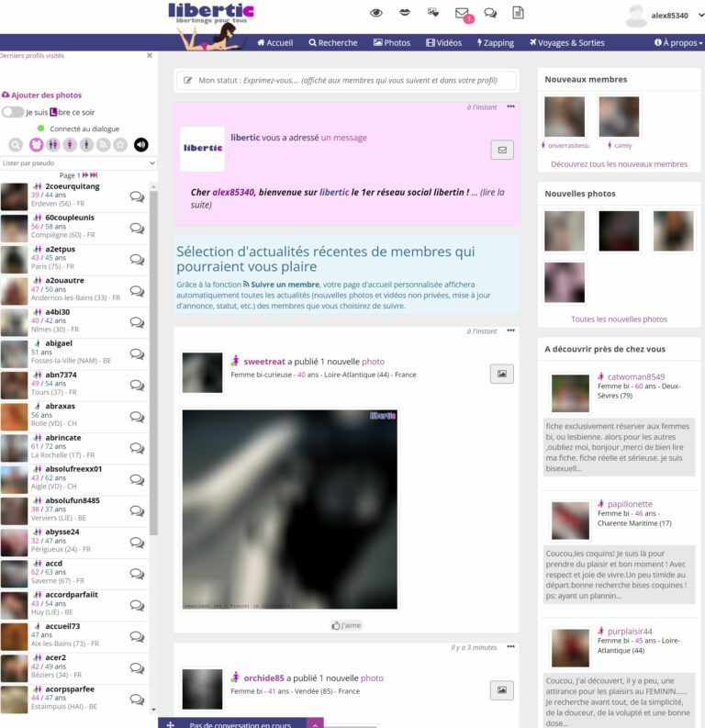
Task: Open chat with member 2coeurquitang
Action: (137, 196)
